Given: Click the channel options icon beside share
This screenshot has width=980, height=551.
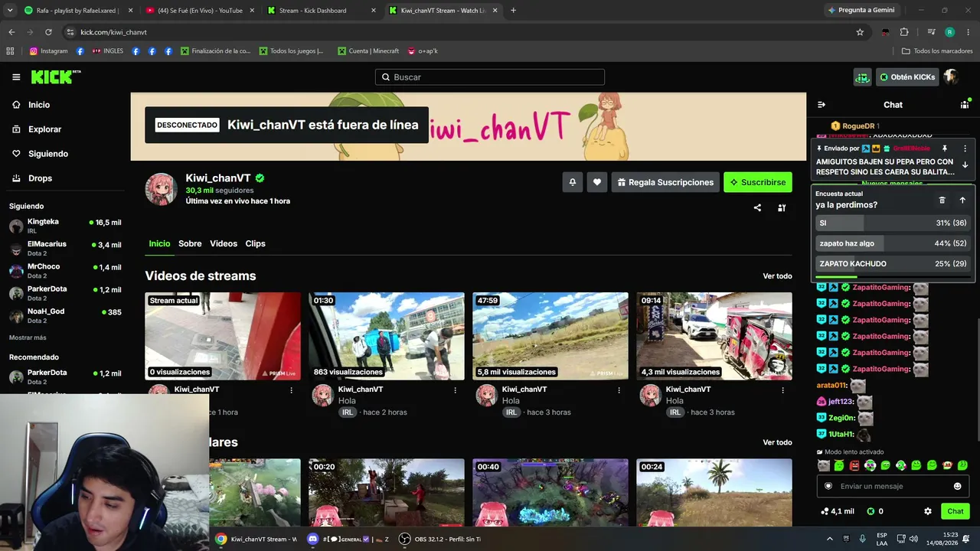Looking at the screenshot, I should (x=782, y=207).
